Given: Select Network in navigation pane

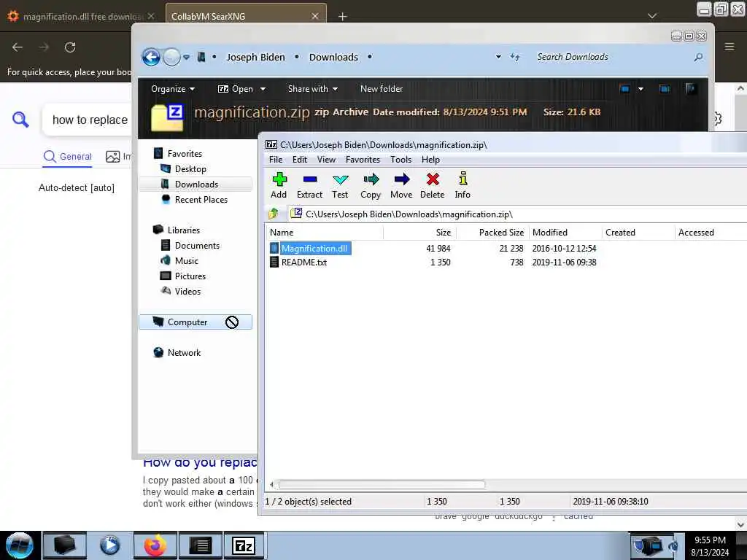Looking at the screenshot, I should coord(184,352).
